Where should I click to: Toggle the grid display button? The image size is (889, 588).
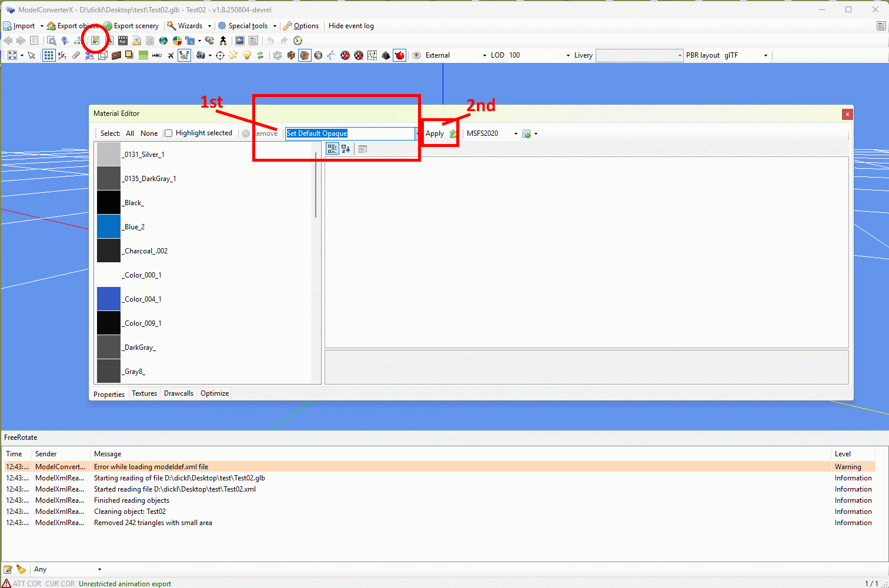tap(49, 55)
